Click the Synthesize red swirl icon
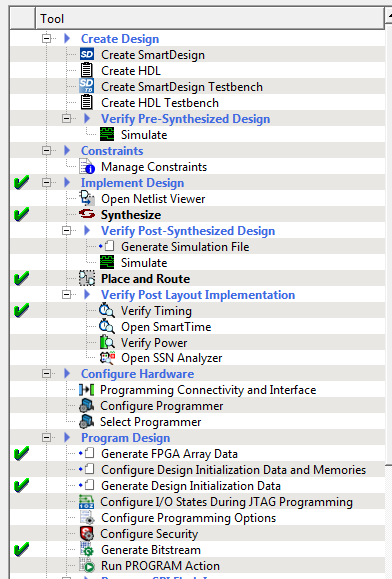 [87, 214]
